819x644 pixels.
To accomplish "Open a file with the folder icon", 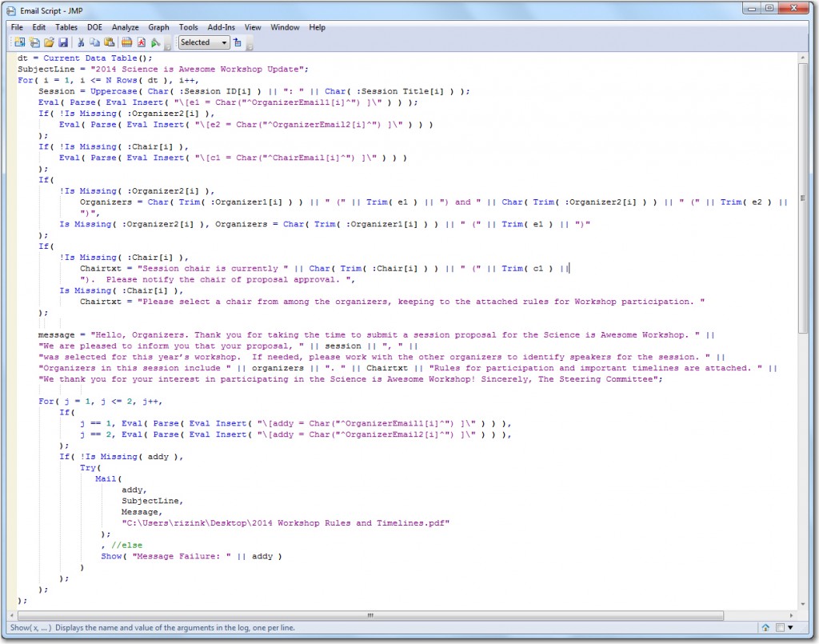I will pos(49,42).
